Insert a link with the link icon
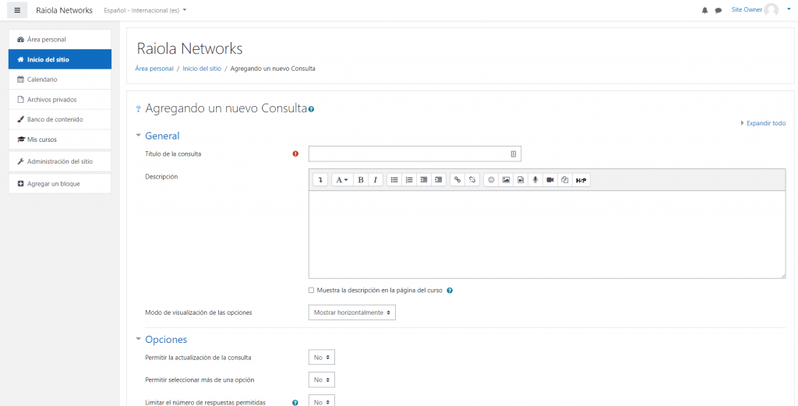 (x=457, y=180)
